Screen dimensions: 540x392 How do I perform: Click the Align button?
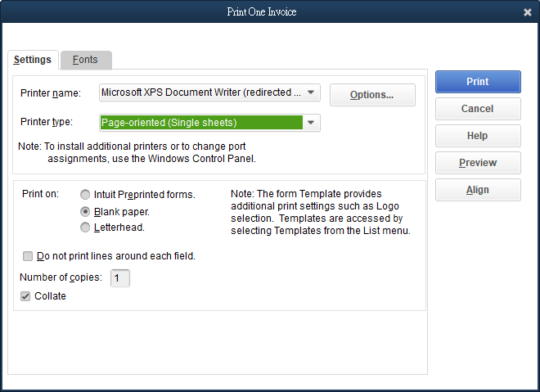pyautogui.click(x=478, y=190)
